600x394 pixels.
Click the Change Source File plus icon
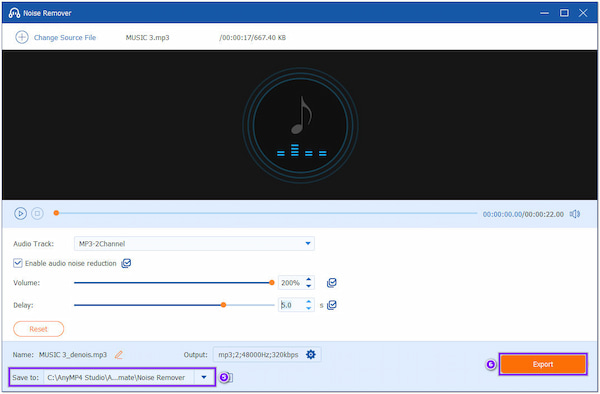pyautogui.click(x=22, y=37)
